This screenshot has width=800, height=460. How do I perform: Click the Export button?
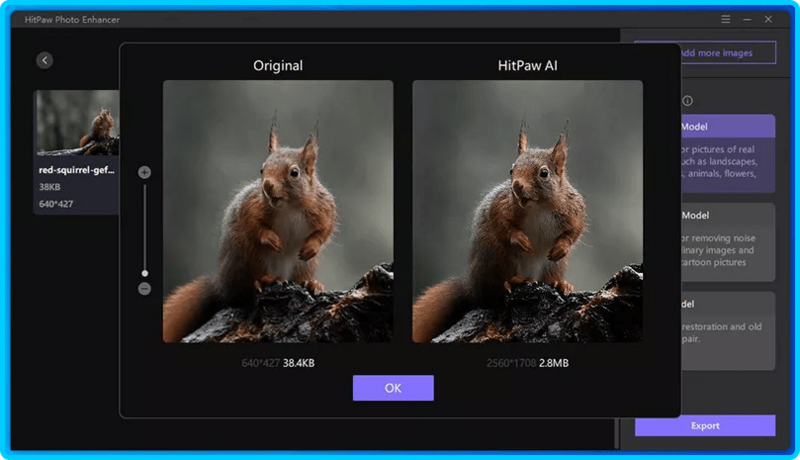click(x=705, y=426)
